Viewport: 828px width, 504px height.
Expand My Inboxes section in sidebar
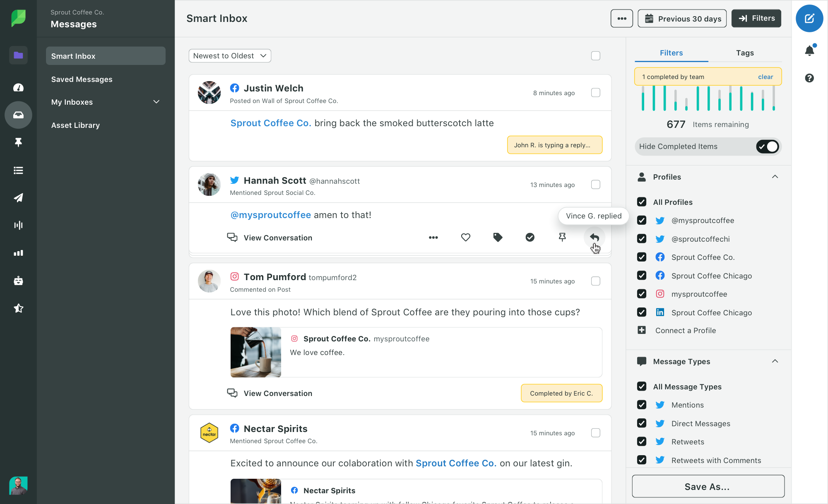pyautogui.click(x=156, y=102)
